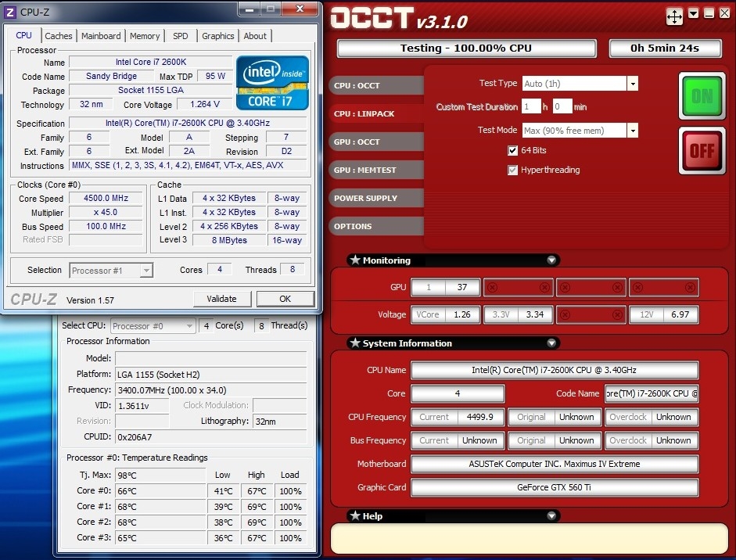Open the GPU : OCCT test tab

tap(376, 142)
